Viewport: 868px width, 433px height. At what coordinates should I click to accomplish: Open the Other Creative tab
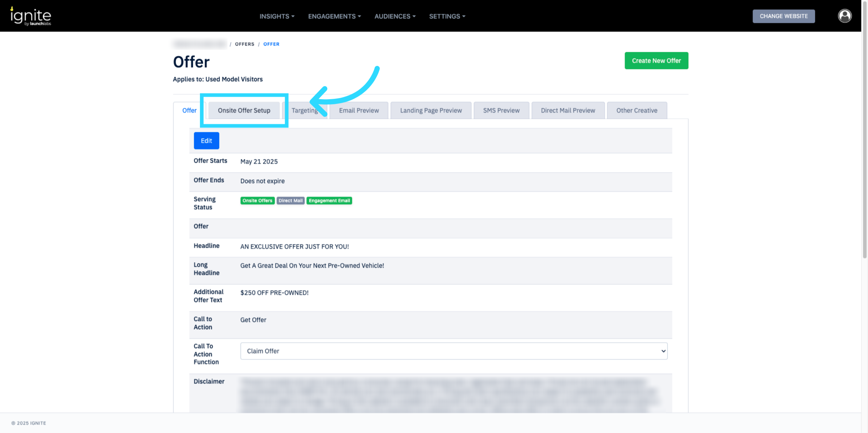coord(637,110)
